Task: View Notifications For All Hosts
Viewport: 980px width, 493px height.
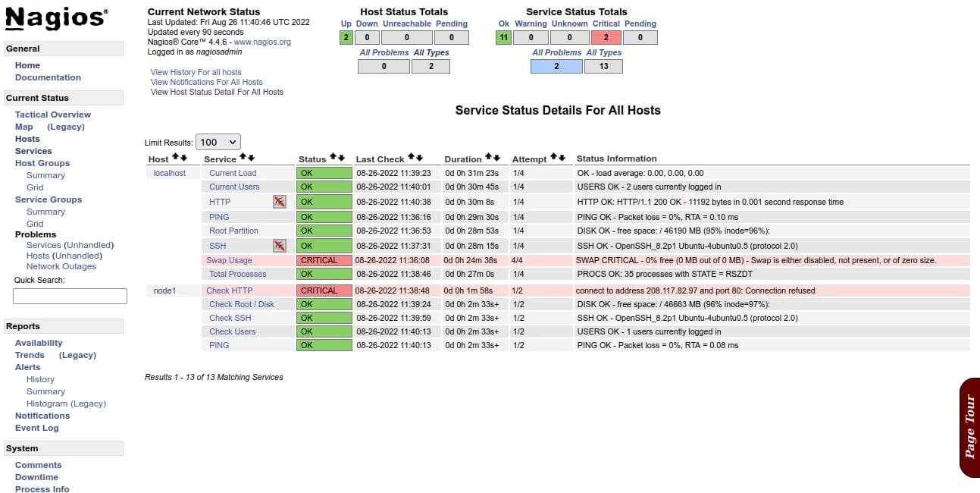Action: click(207, 82)
